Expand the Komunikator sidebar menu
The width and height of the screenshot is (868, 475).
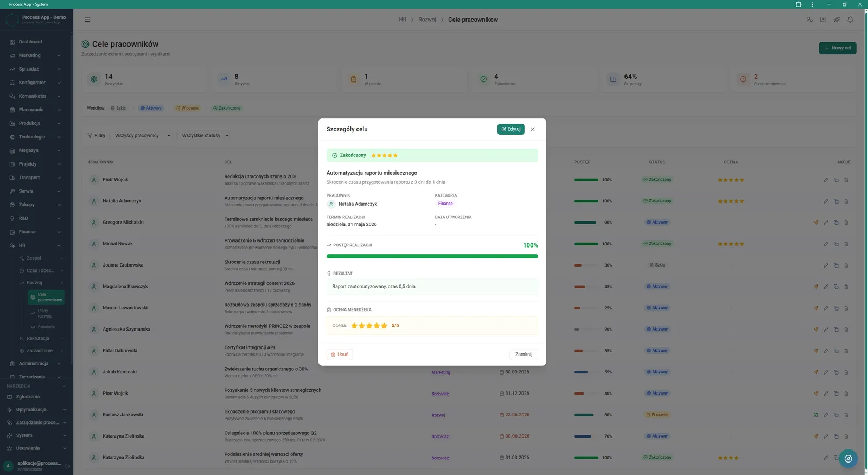point(36,96)
